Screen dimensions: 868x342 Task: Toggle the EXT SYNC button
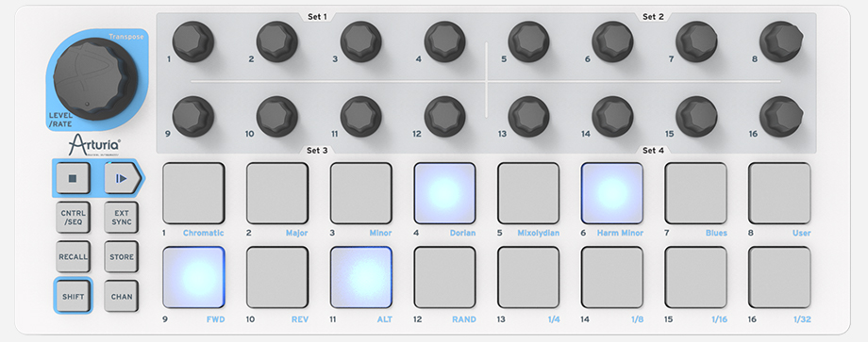121,217
